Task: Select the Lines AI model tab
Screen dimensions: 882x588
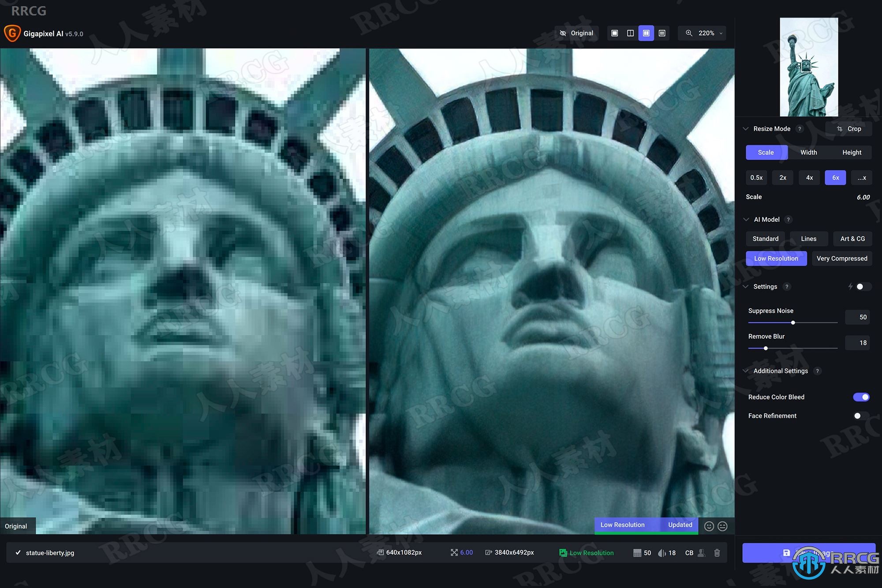Action: point(808,238)
